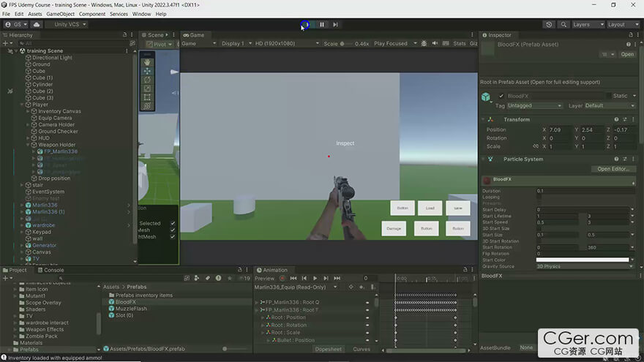Toggle the Show Selected checkbox in Scene overlay
Image resolution: width=644 pixels, height=362 pixels.
point(173,223)
